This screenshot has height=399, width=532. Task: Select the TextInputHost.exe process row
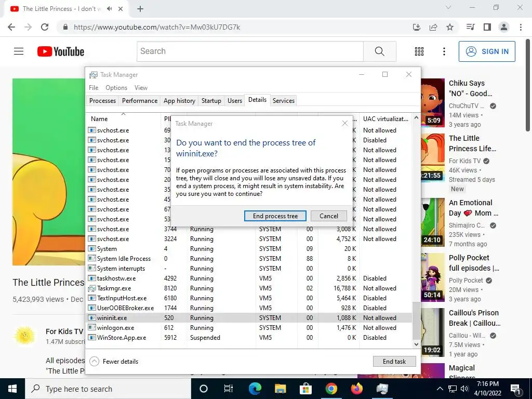pos(249,298)
